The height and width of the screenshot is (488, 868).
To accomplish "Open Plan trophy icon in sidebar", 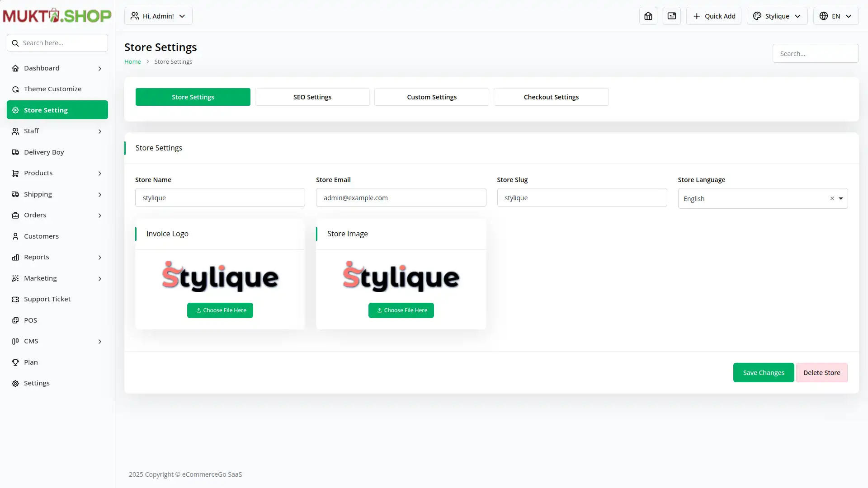I will 15,362.
